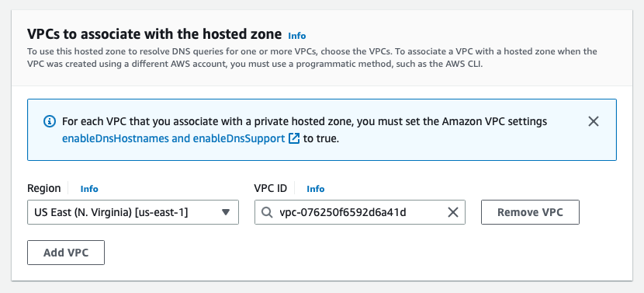644x293 pixels.
Task: Clear the VPC ID field with its X
Action: click(x=452, y=212)
